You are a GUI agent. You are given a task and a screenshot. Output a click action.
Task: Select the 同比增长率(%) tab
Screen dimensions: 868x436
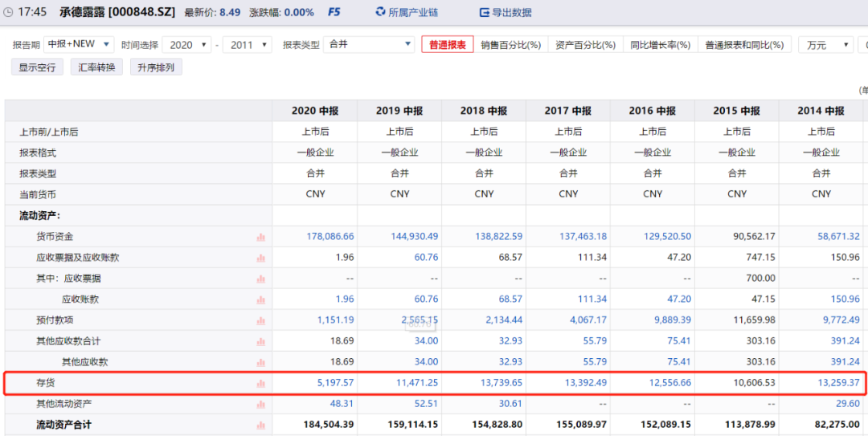660,45
